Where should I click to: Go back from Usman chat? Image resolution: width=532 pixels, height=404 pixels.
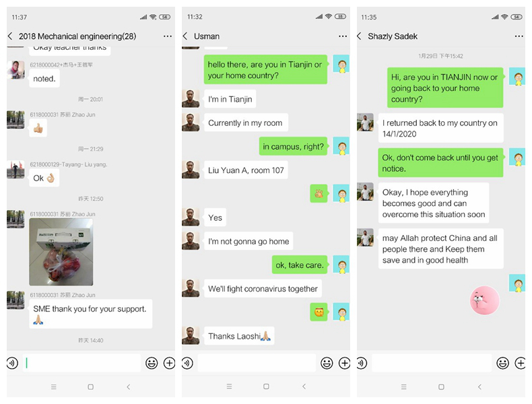(x=185, y=36)
